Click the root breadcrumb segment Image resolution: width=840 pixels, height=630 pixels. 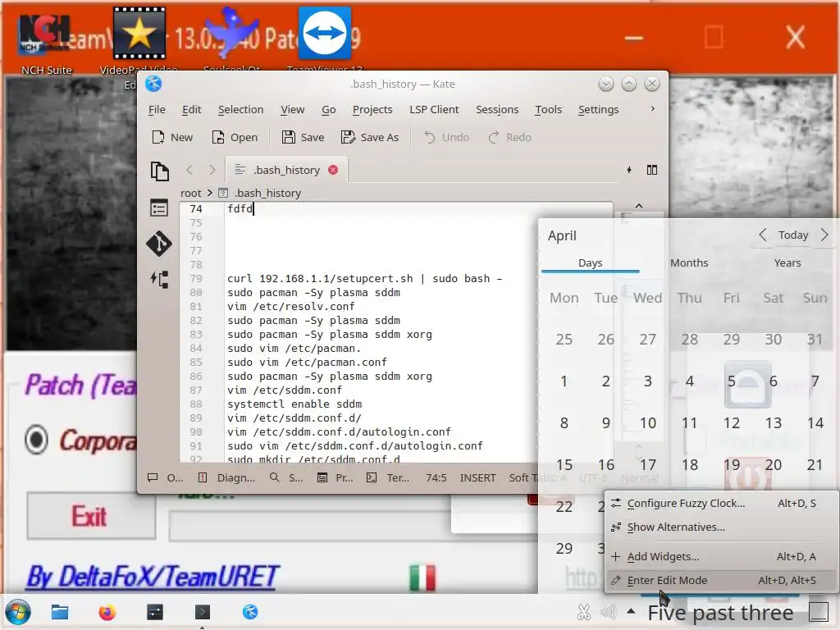190,193
